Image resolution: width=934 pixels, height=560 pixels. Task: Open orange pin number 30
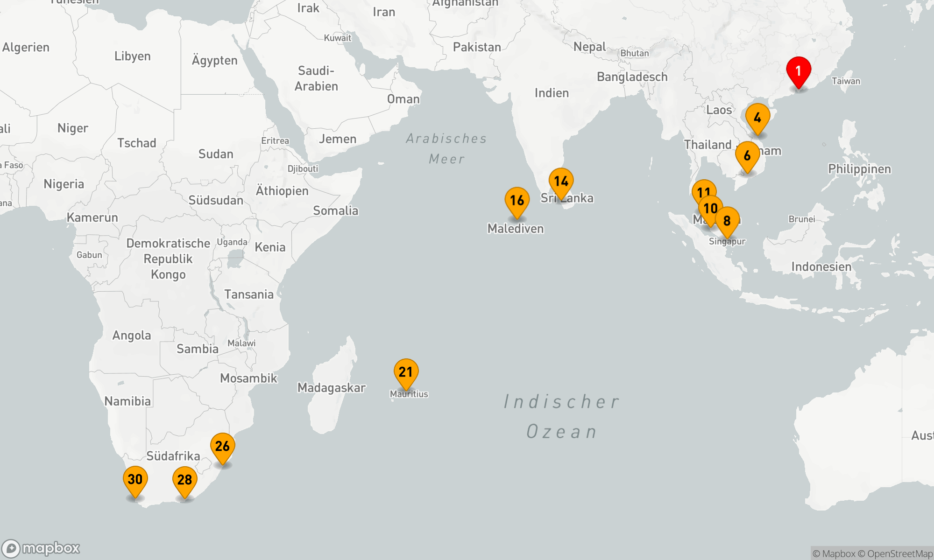(135, 479)
